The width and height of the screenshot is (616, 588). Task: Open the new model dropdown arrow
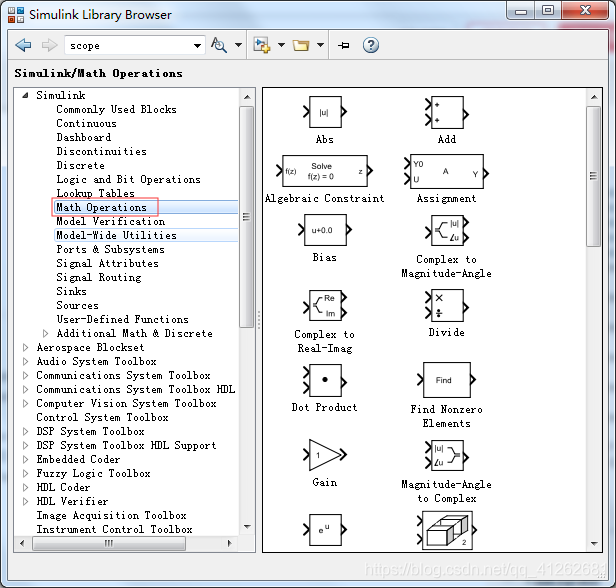coord(281,45)
